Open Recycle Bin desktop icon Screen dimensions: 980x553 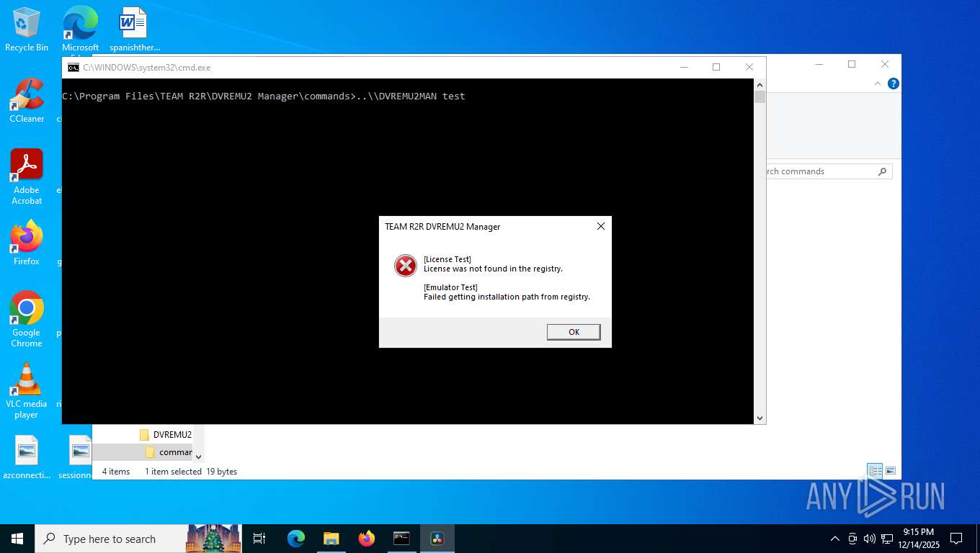(x=27, y=30)
